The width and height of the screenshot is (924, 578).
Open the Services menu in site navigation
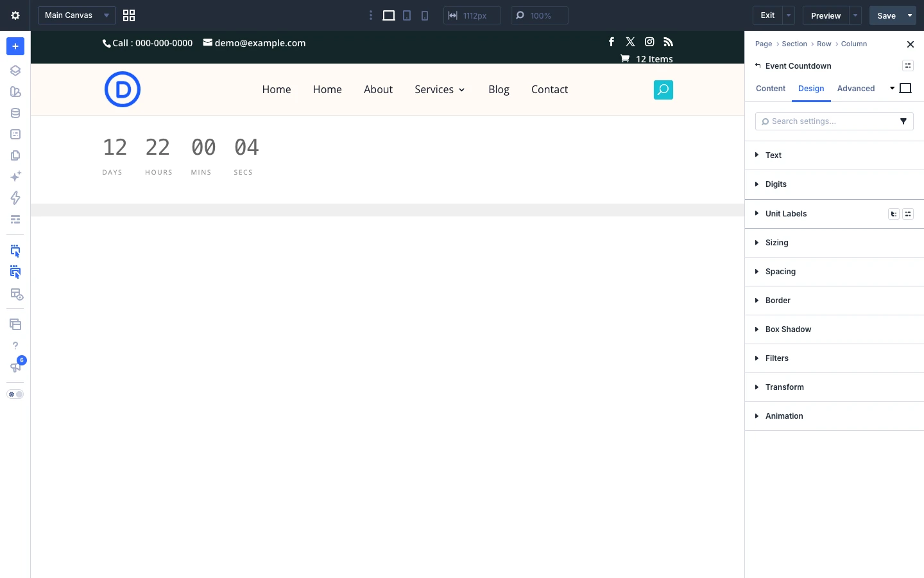pyautogui.click(x=440, y=89)
